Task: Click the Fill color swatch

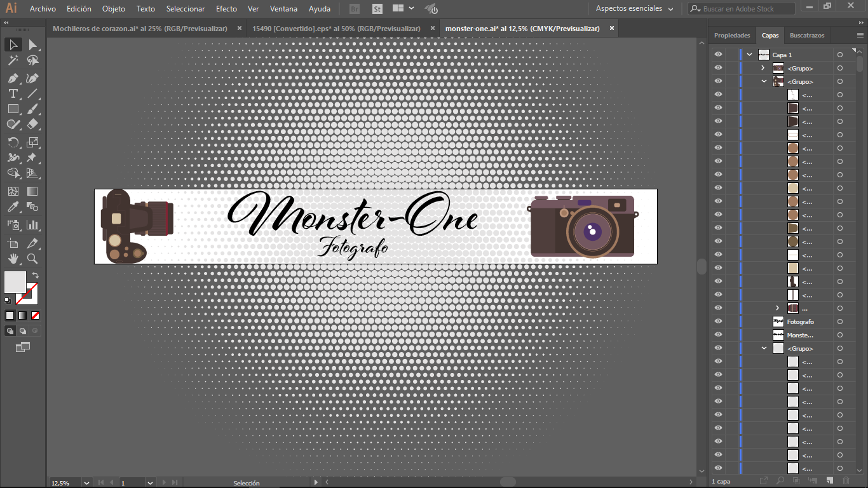Action: (x=15, y=282)
